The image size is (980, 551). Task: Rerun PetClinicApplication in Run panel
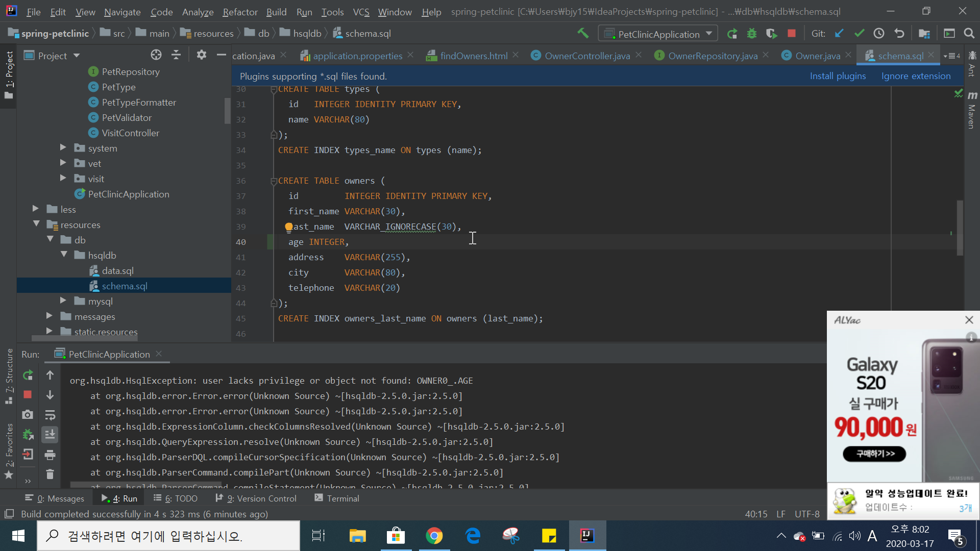point(28,375)
